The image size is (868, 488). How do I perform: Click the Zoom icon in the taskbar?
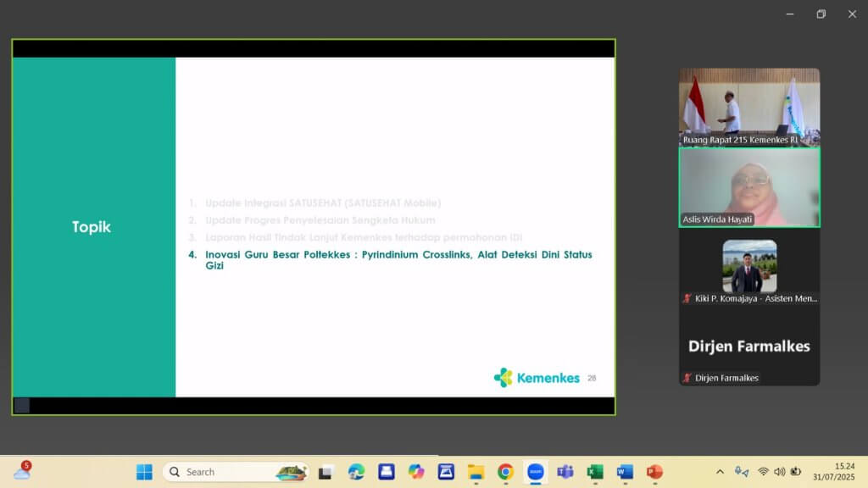pos(535,472)
